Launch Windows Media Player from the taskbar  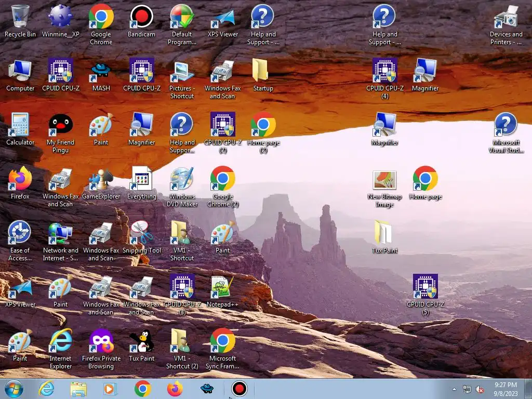click(x=110, y=389)
